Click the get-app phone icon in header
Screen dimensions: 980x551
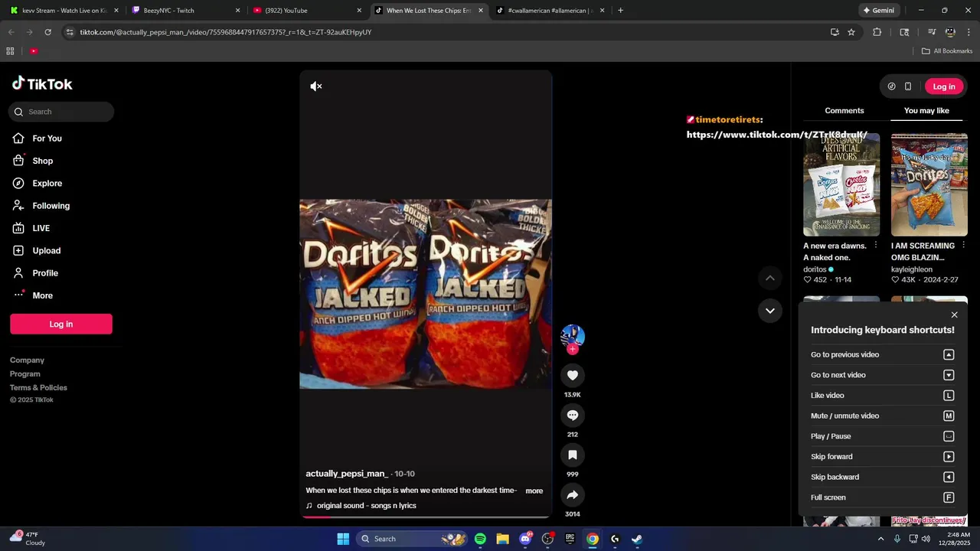click(908, 86)
